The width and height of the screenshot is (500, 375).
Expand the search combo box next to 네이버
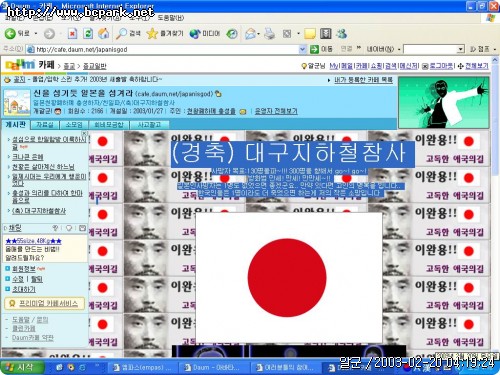click(461, 49)
